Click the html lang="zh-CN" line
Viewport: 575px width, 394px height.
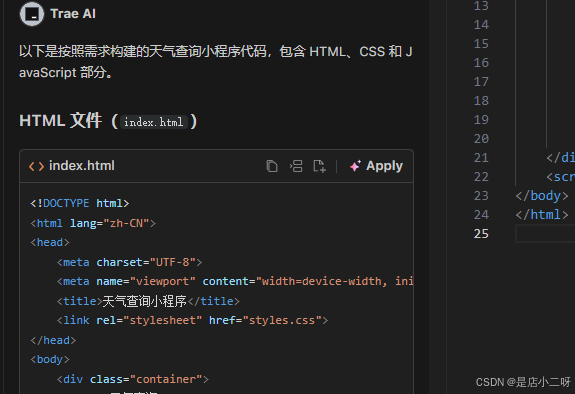coord(93,223)
